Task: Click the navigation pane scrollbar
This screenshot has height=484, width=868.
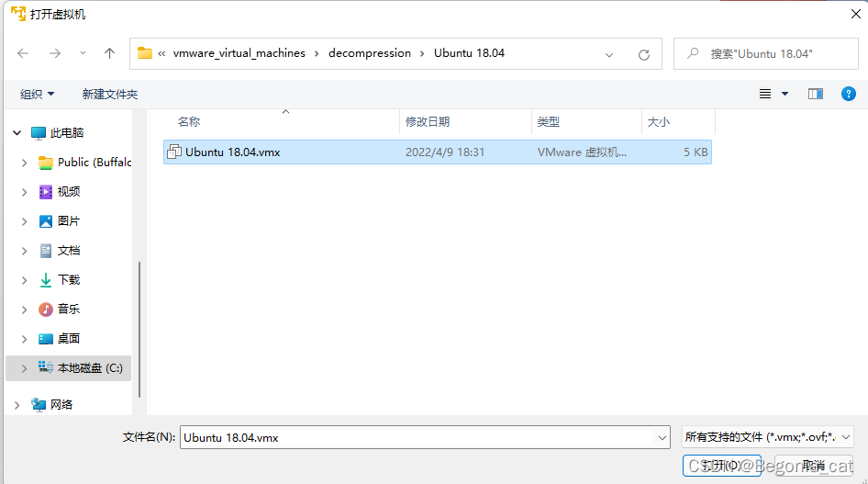Action: coord(139,329)
